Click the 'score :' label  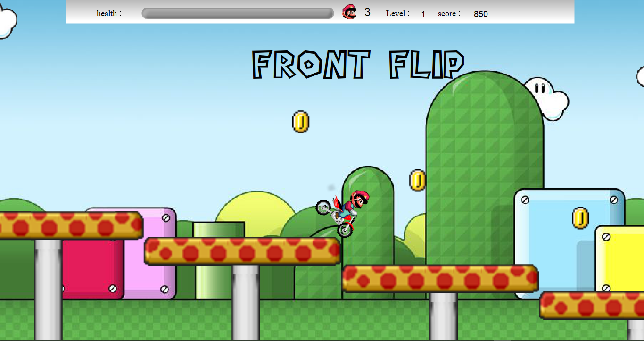[449, 13]
